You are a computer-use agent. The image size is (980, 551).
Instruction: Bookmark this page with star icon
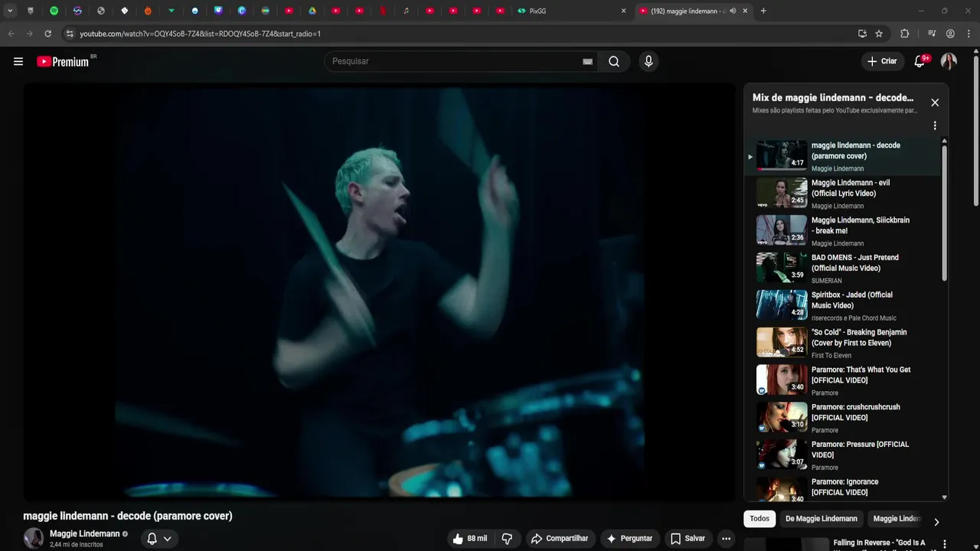[x=879, y=34]
